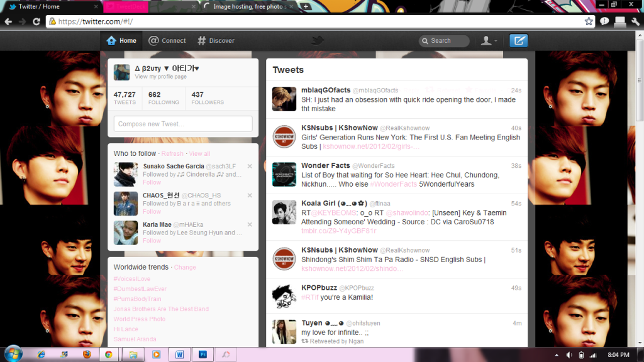
Task: Dismiss Sunako Sache Garcia follow suggestion
Action: pos(250,166)
